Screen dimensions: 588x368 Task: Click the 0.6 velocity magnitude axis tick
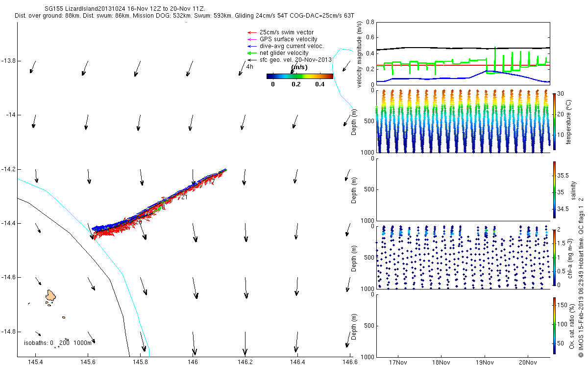(370, 38)
